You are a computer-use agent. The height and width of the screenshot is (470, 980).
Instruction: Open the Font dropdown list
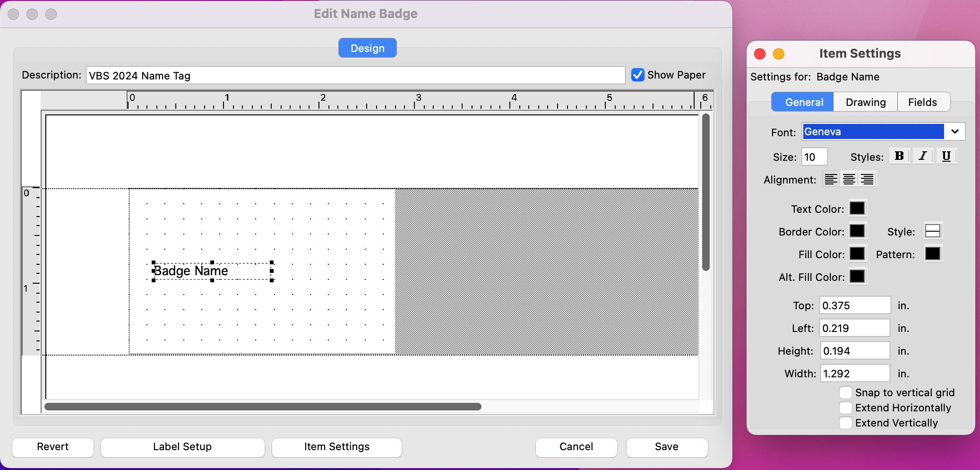click(954, 131)
